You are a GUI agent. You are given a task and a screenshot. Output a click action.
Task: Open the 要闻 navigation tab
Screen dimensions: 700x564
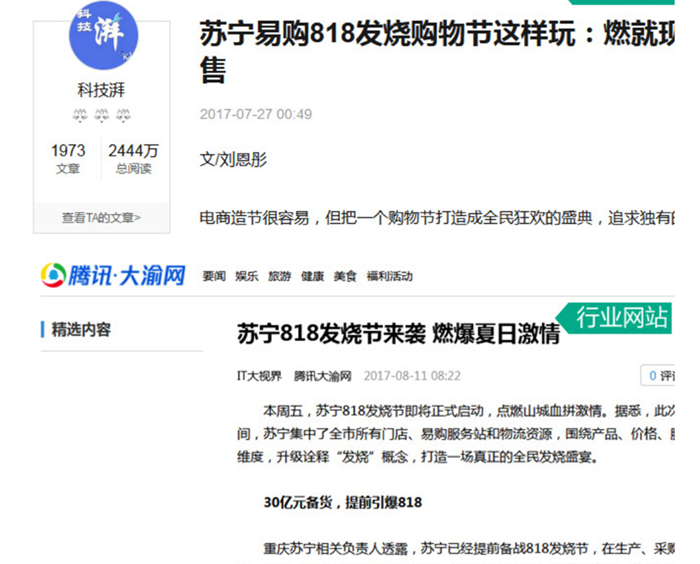click(x=214, y=276)
